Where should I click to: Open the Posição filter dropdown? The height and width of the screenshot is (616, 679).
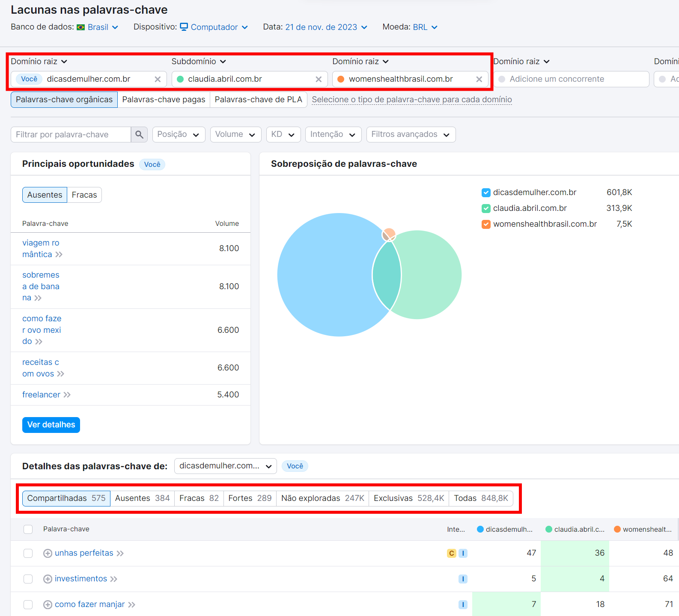click(179, 134)
